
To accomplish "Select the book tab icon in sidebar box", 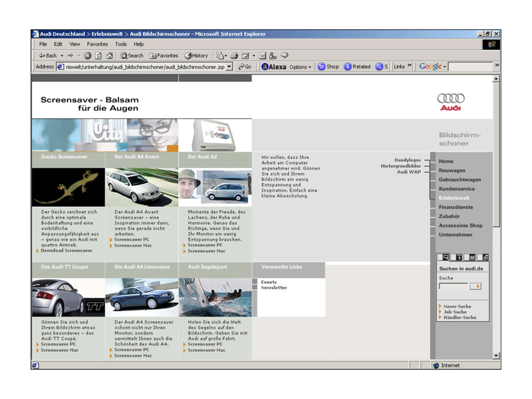I will [472, 257].
